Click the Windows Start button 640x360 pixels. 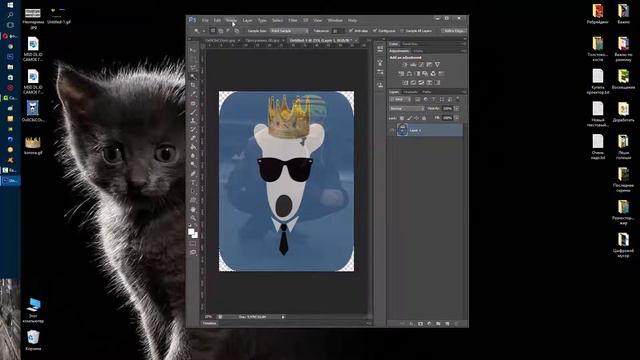pyautogui.click(x=10, y=4)
